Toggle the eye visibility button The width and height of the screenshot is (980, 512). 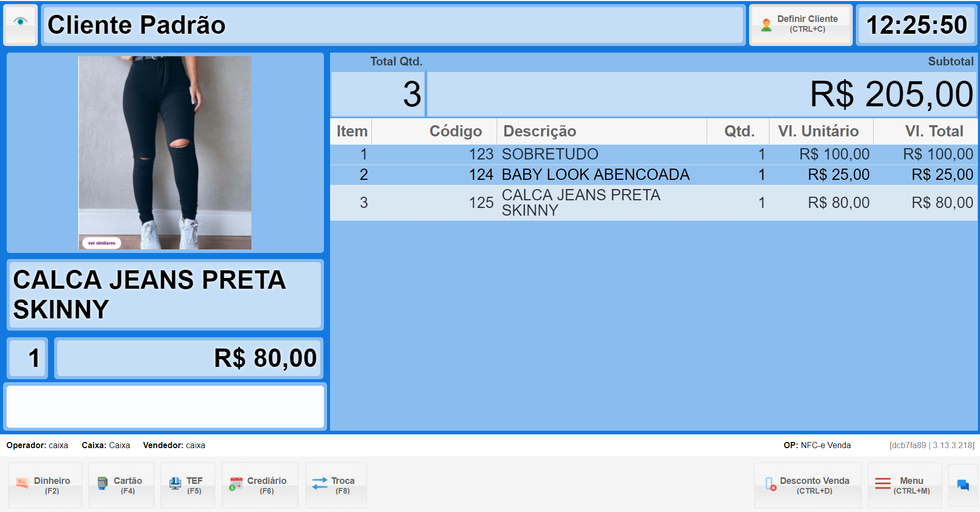point(20,25)
